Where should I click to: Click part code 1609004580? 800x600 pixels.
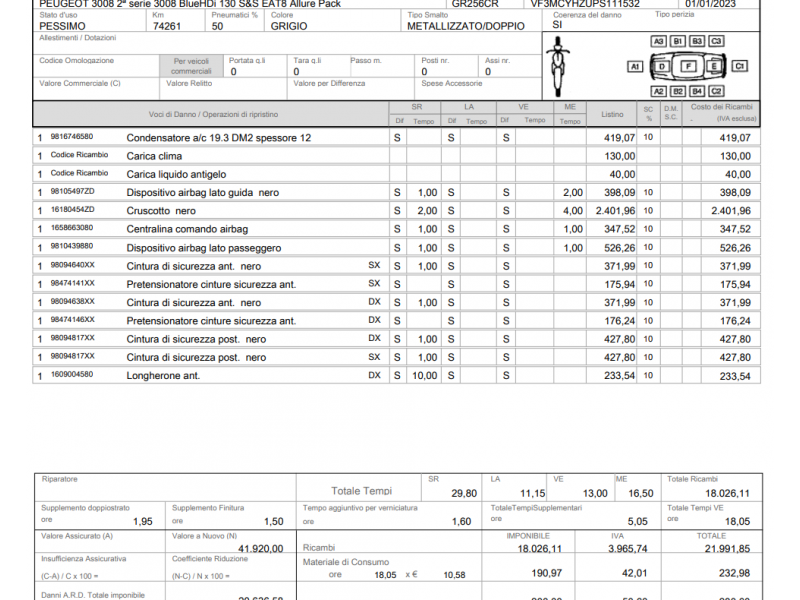(x=72, y=374)
